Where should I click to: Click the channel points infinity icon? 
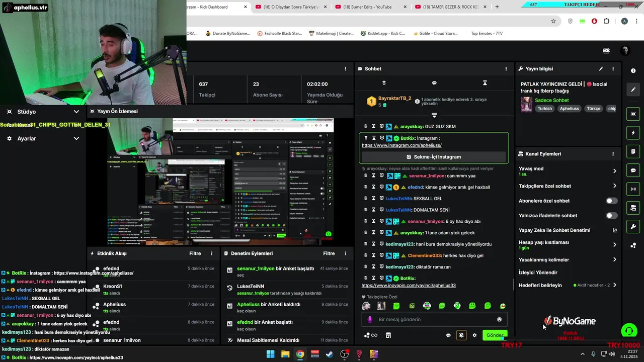pyautogui.click(x=371, y=335)
